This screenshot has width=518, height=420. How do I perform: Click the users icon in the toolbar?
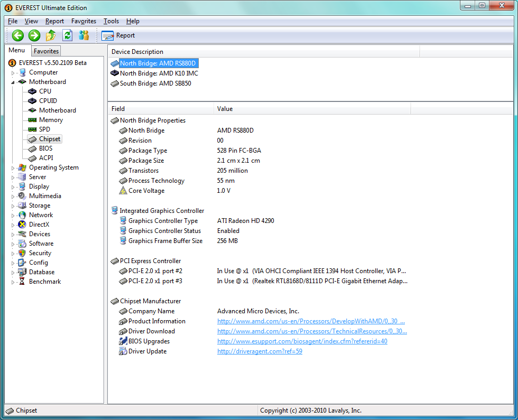coord(84,35)
